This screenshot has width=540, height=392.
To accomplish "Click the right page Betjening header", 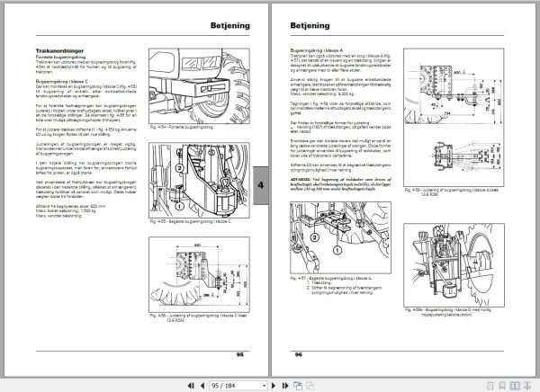I will (x=310, y=25).
